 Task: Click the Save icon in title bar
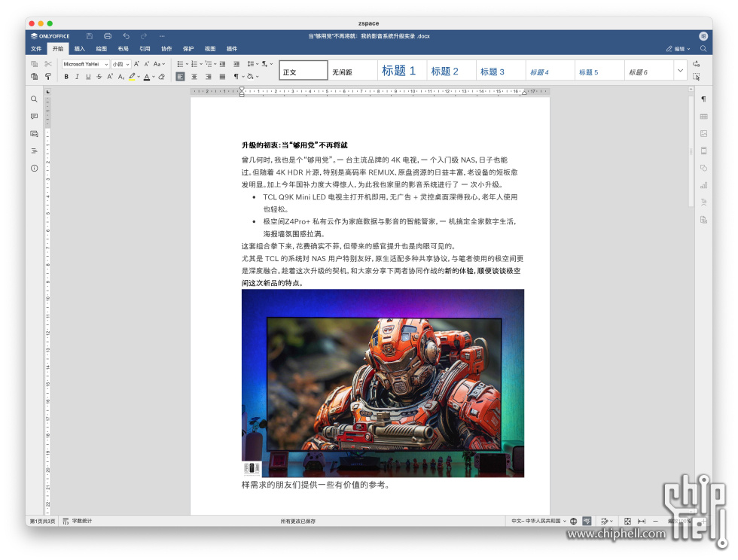(90, 36)
